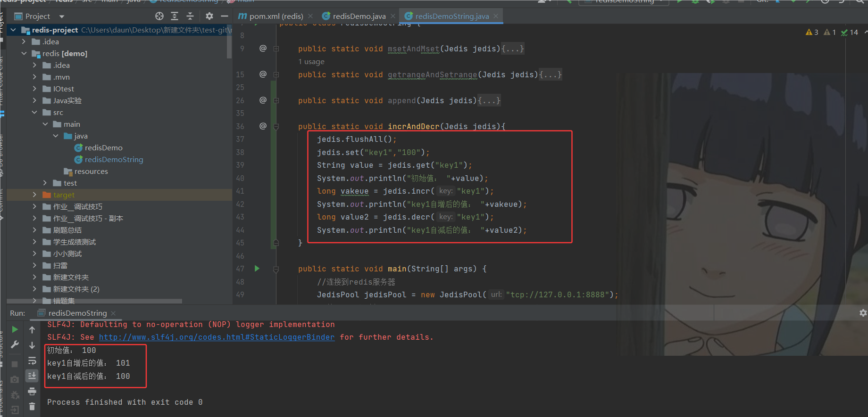Hide the Project panel with minus icon

[225, 16]
